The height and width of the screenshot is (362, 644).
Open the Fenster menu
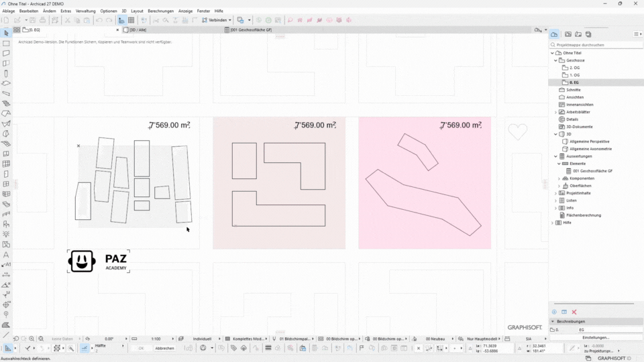[x=203, y=11]
